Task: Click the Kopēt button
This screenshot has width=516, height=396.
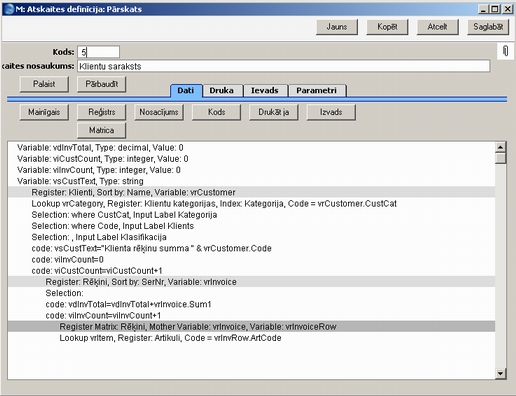Action: point(387,27)
